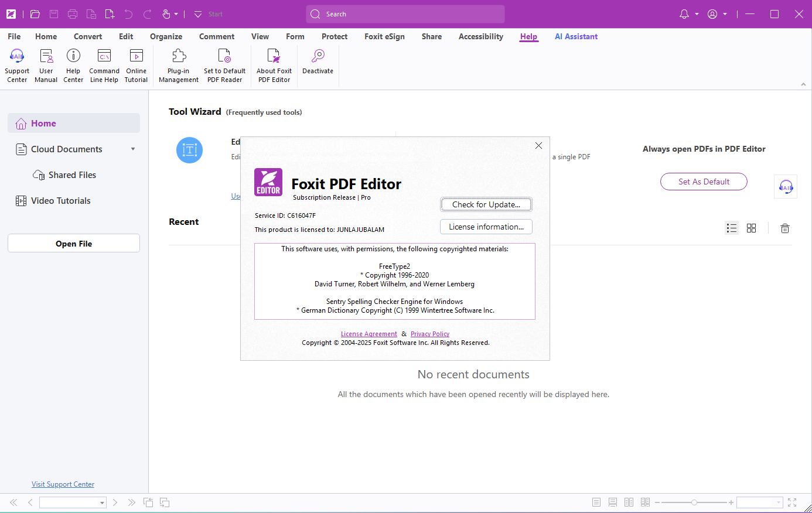The width and height of the screenshot is (812, 513).
Task: Open the License Agreement link
Action: pyautogui.click(x=369, y=334)
